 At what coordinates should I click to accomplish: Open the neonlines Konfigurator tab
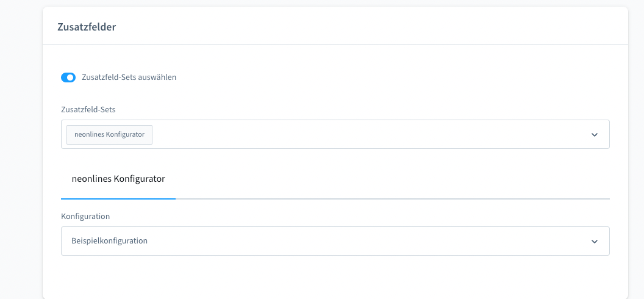coord(118,179)
